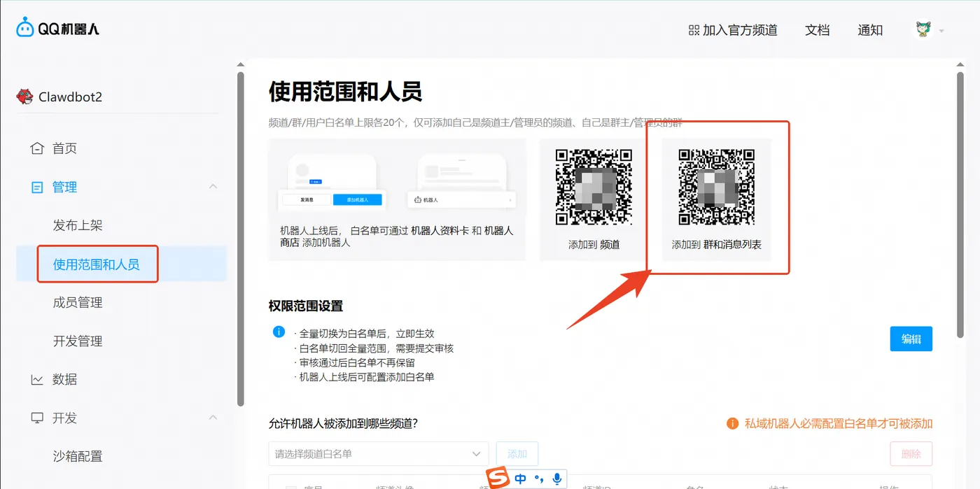Click the 添加到 群和消息列表 caption text
Viewport: 980px width, 489px height.
(717, 245)
